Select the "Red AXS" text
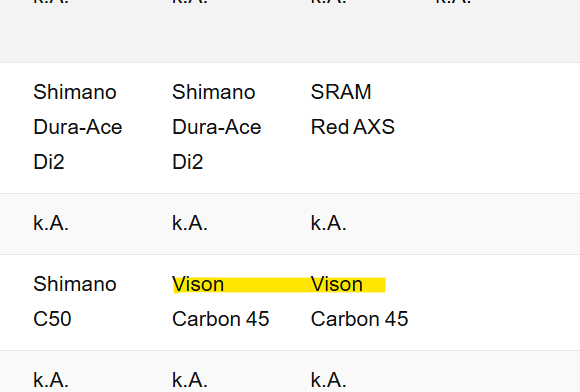580x392 pixels. pos(353,127)
